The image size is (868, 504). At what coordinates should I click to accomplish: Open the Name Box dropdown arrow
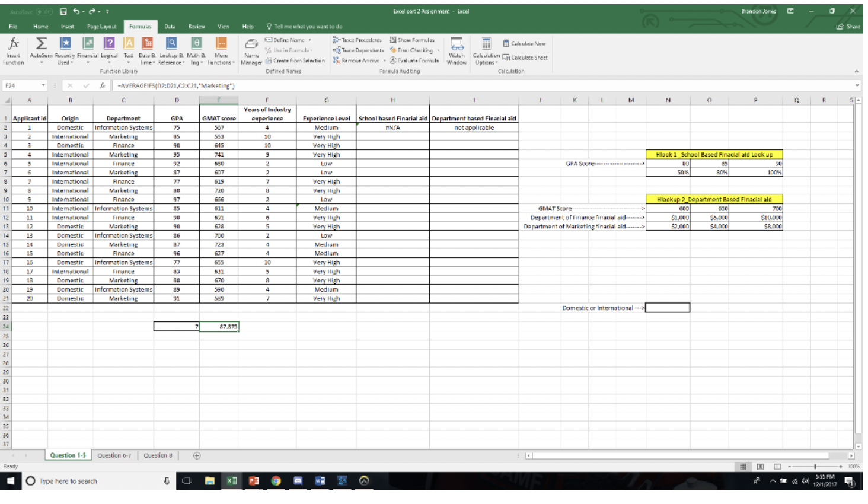[42, 85]
